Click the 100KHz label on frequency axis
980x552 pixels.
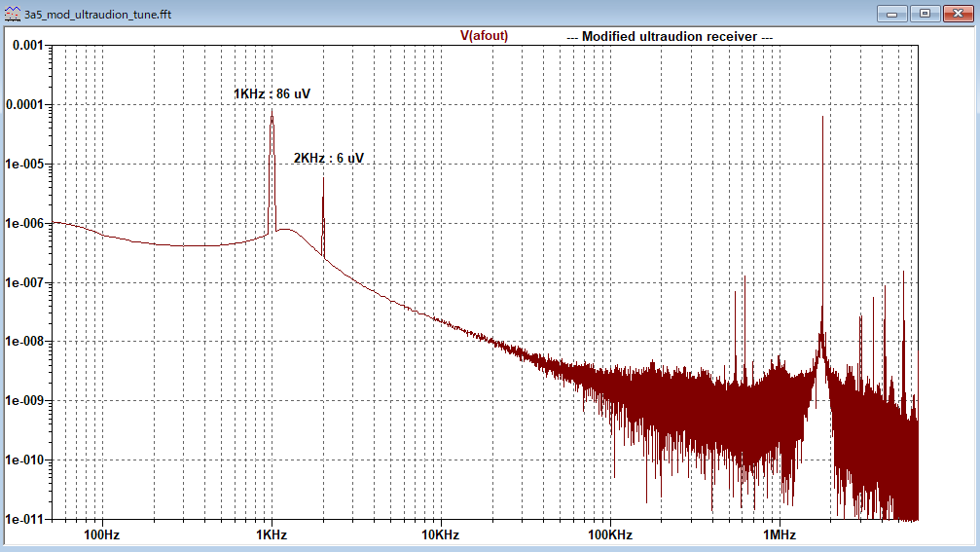click(610, 535)
